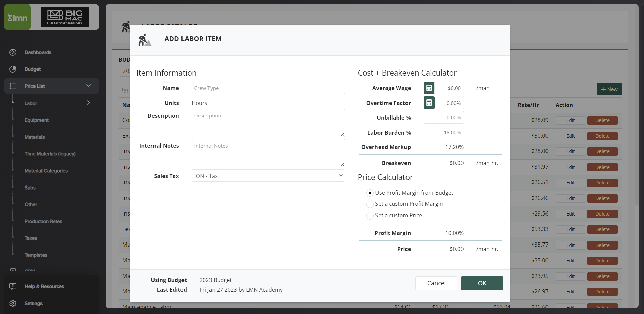Click the LMN logo icon
The height and width of the screenshot is (314, 644).
[x=18, y=17]
